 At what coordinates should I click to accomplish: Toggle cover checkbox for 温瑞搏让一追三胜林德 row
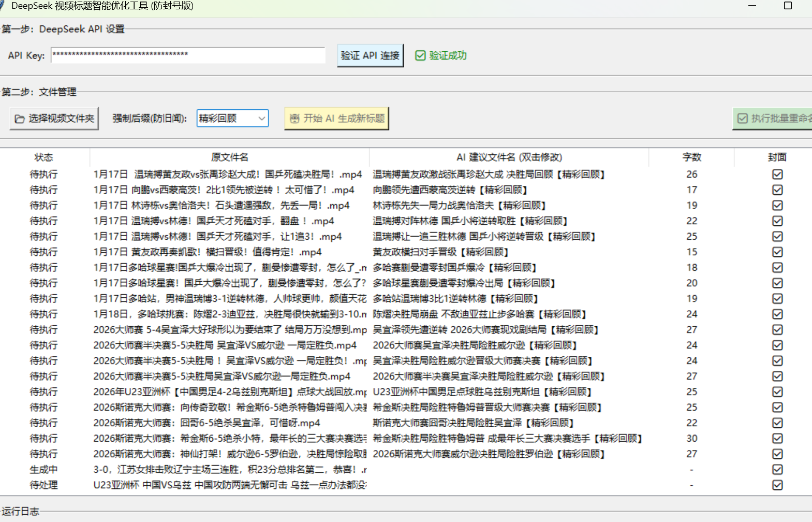(777, 237)
